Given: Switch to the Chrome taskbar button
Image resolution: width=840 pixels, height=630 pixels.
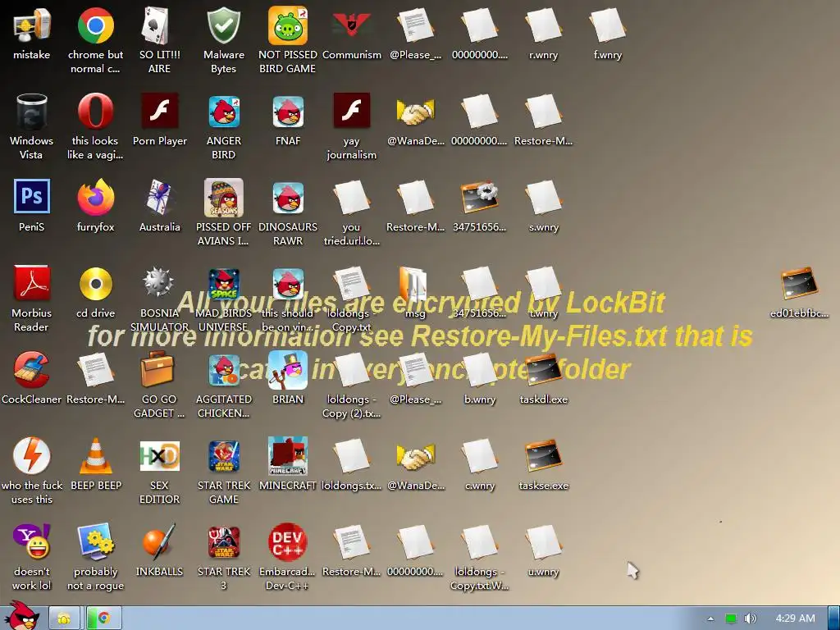Looking at the screenshot, I should tap(104, 619).
